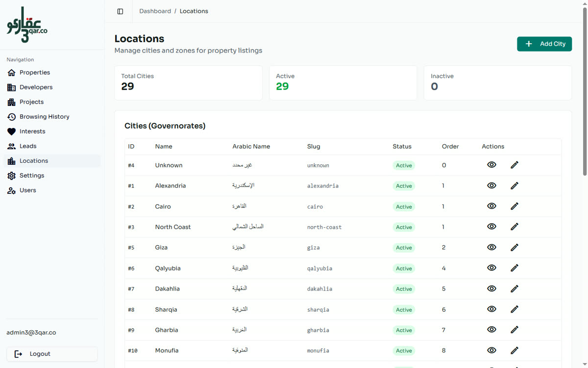Click the page vertical scrollbar

585,91
